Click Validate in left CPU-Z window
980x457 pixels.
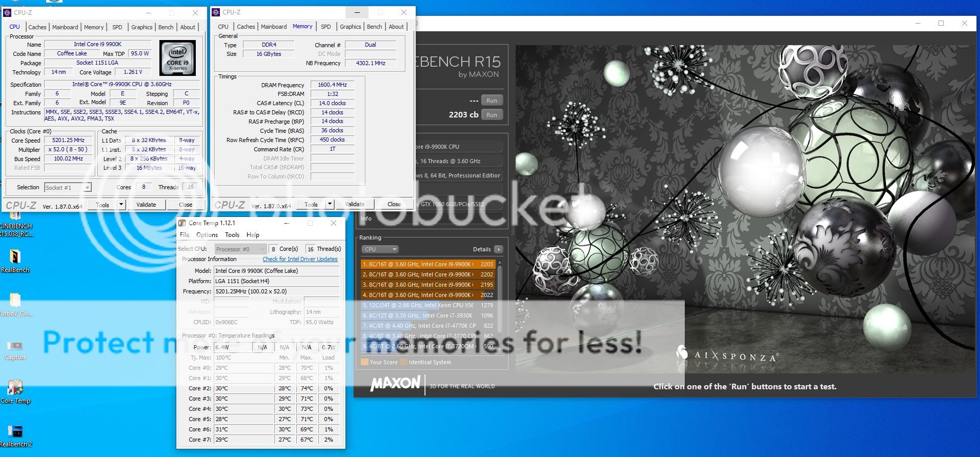(146, 205)
